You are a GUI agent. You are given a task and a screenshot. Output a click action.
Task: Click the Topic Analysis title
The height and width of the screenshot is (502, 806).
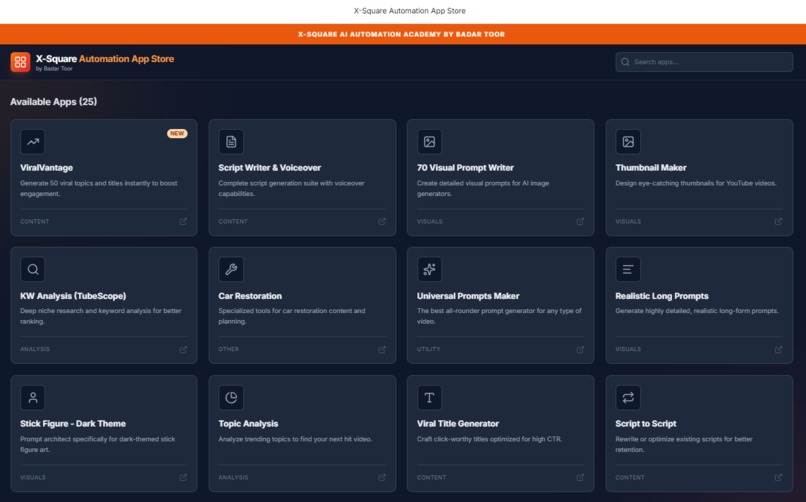248,423
